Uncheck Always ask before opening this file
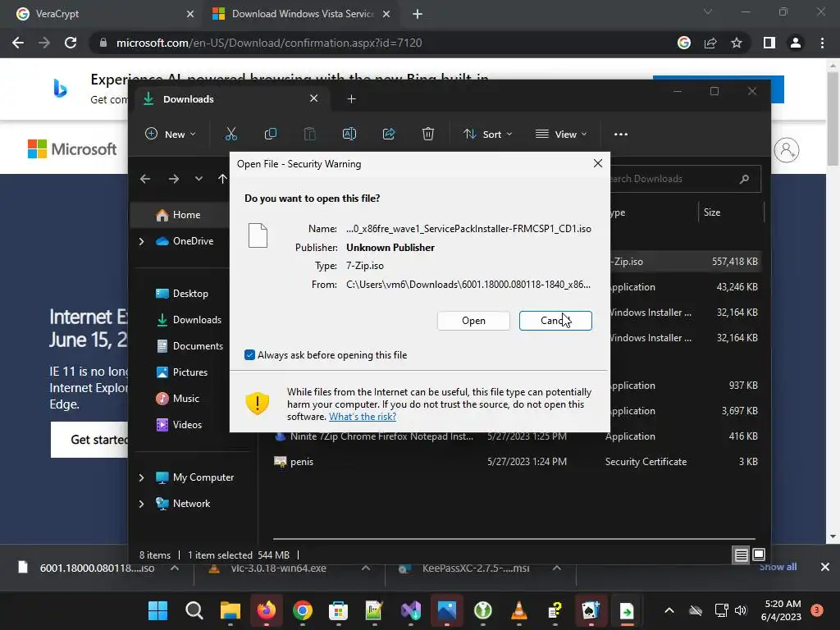The width and height of the screenshot is (840, 630). point(249,354)
